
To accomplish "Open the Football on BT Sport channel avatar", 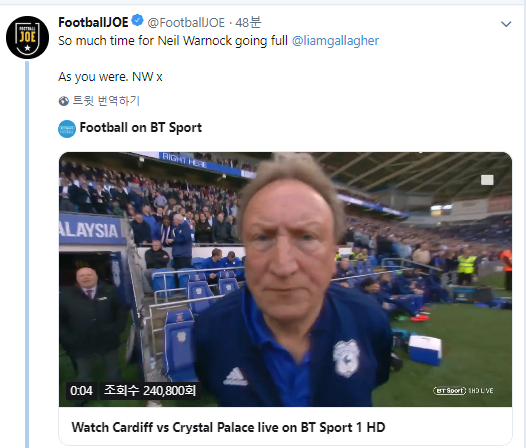I will coord(67,129).
